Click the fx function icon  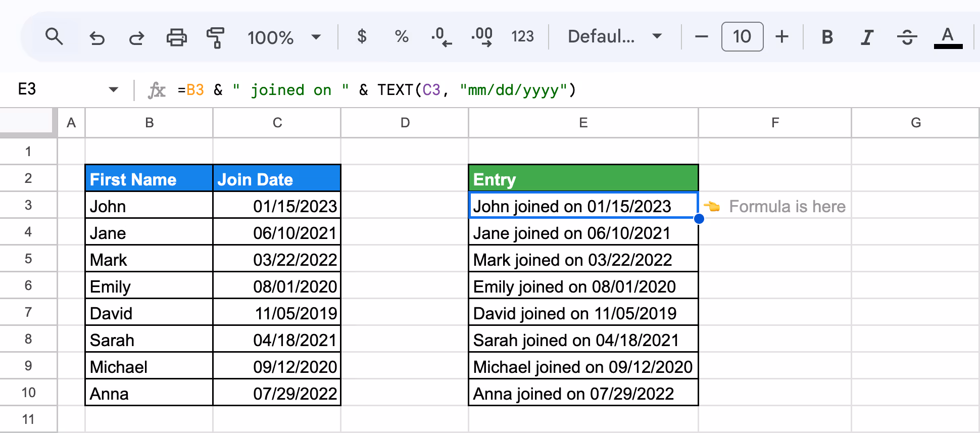(157, 90)
